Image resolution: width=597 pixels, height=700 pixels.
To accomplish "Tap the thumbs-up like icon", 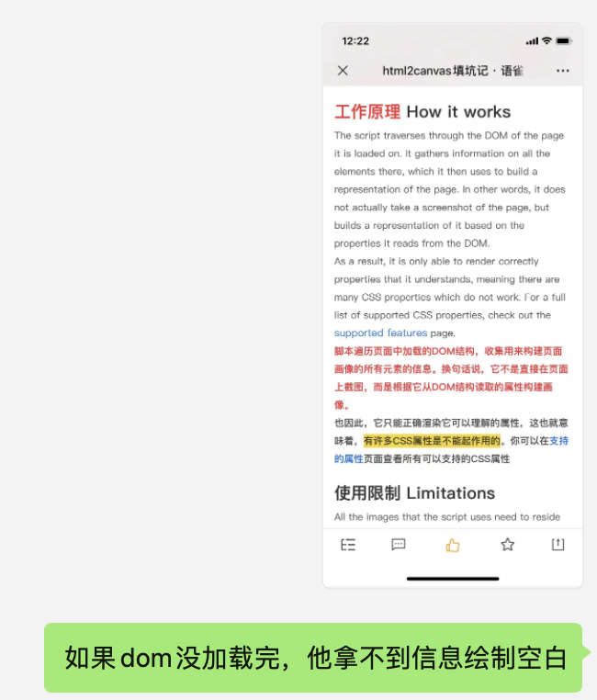I will click(x=453, y=545).
